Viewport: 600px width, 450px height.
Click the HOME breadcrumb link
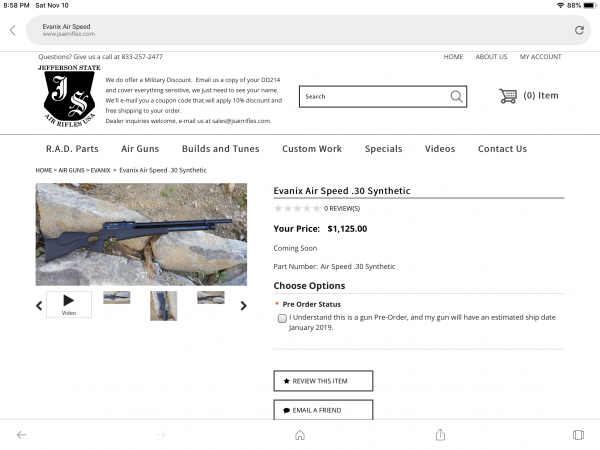pyautogui.click(x=44, y=170)
